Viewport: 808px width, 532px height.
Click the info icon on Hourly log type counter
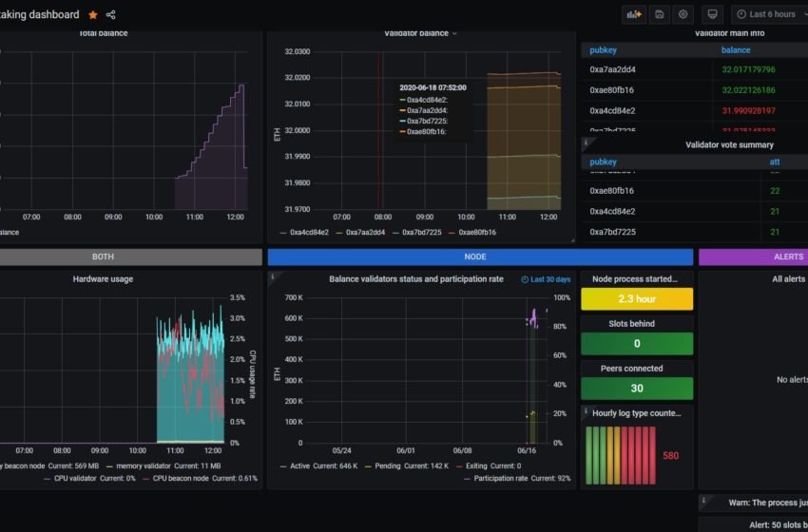point(586,411)
